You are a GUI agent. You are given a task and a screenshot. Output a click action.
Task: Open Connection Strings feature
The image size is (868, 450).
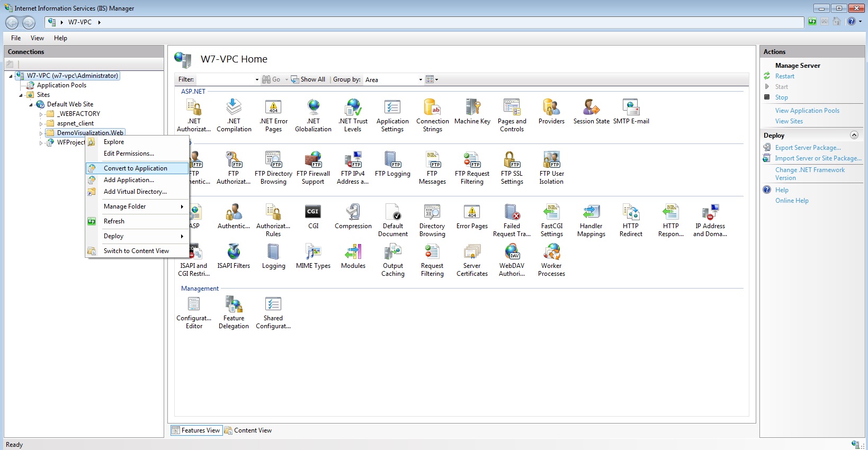click(x=433, y=115)
